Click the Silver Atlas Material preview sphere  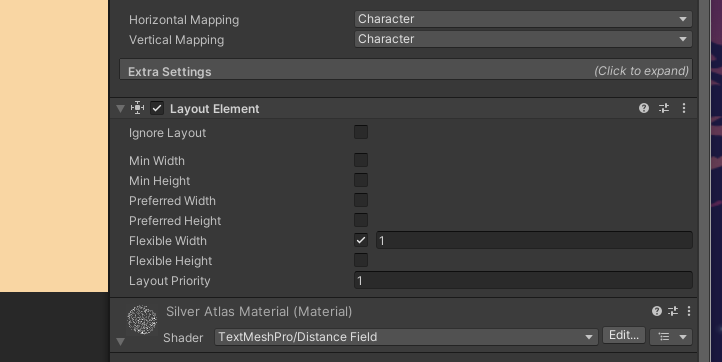pos(142,320)
